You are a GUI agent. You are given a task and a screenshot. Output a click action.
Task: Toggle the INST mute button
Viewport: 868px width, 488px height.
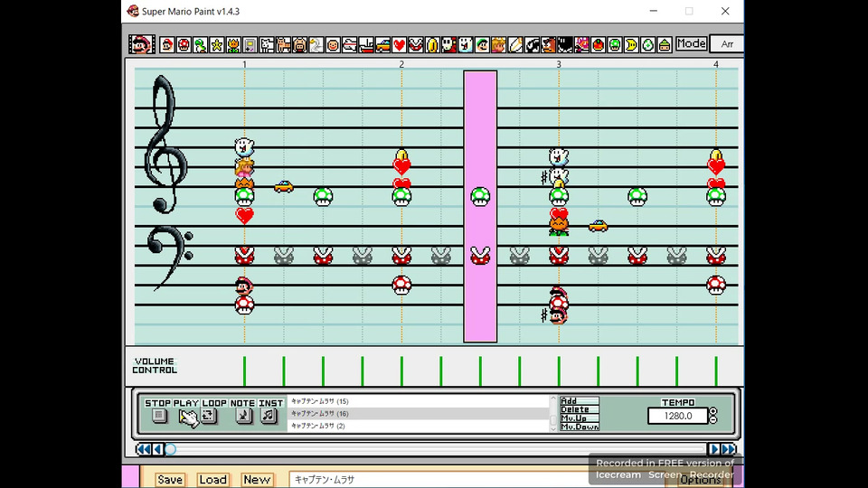tap(269, 416)
